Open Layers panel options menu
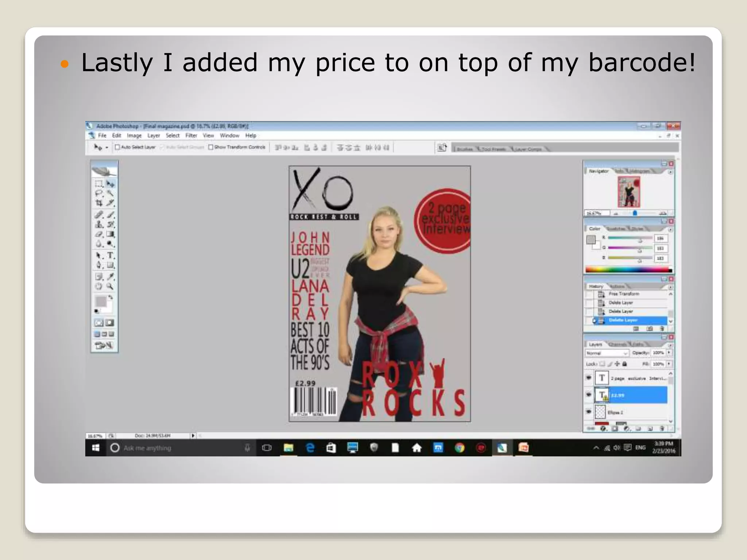Image resolution: width=747 pixels, height=560 pixels. point(670,345)
